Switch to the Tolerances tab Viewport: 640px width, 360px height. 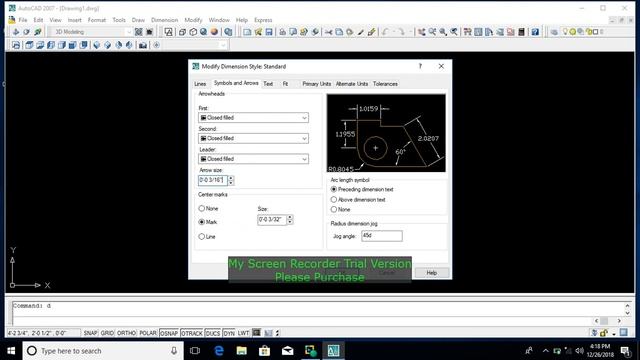[x=385, y=84]
